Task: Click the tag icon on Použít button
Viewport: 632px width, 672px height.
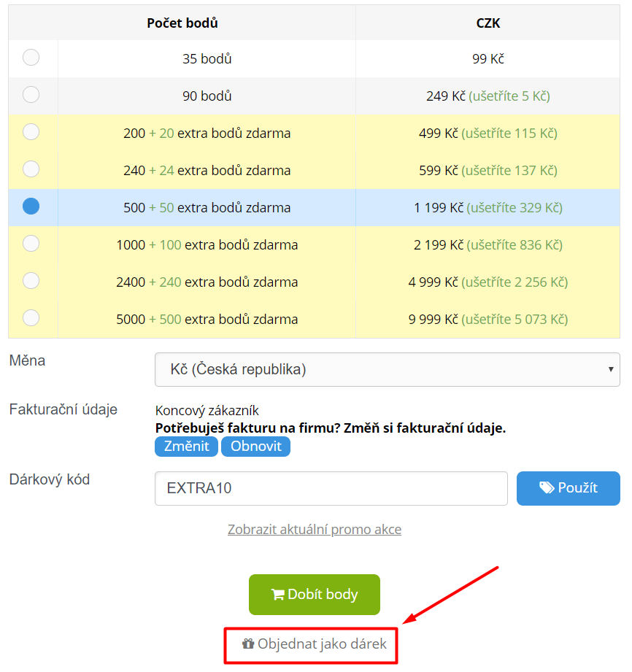Action: tap(547, 487)
